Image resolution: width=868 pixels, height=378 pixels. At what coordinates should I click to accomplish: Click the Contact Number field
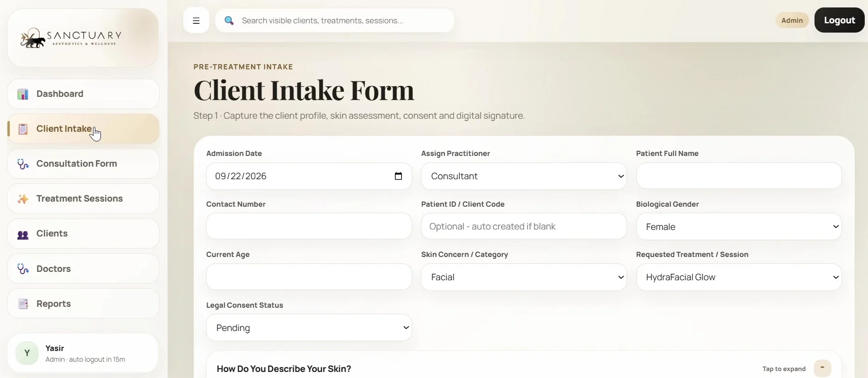click(309, 226)
